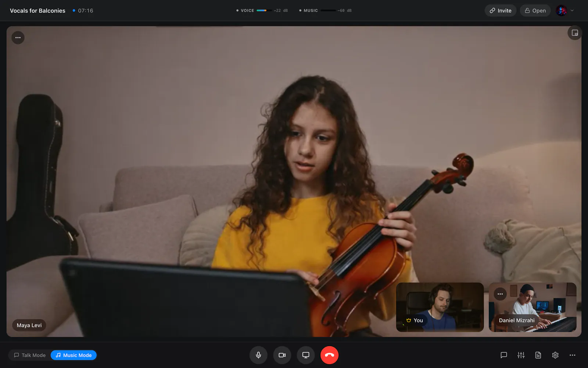Select Music Mode
The height and width of the screenshot is (368, 588).
coord(73,355)
